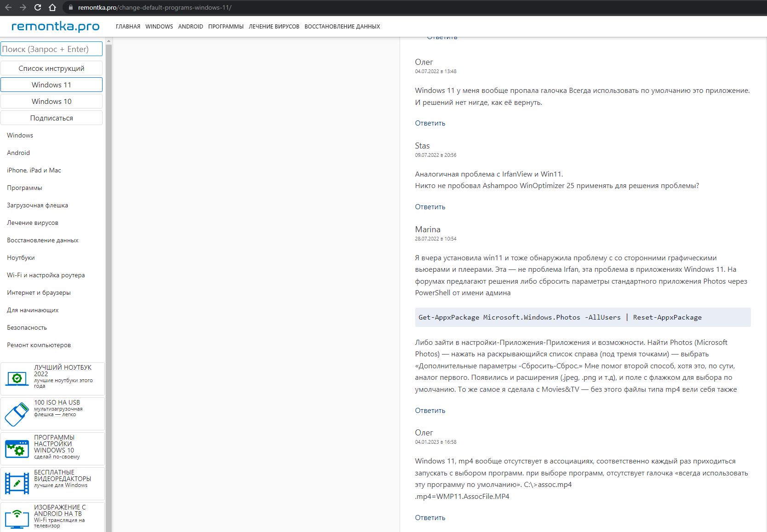Open Android category in sidebar

[x=18, y=153]
